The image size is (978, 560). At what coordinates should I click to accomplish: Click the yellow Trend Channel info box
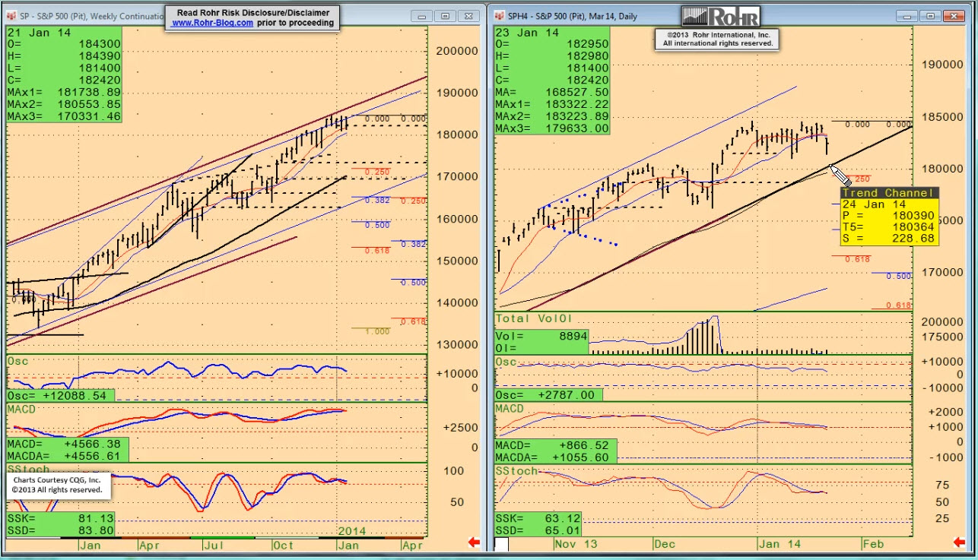coord(889,217)
